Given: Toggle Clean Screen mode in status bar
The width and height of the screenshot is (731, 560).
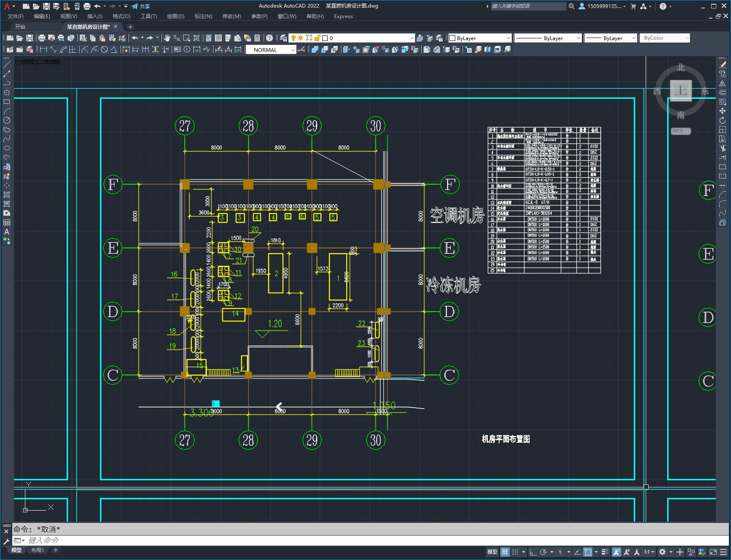Looking at the screenshot, I should pos(713,552).
